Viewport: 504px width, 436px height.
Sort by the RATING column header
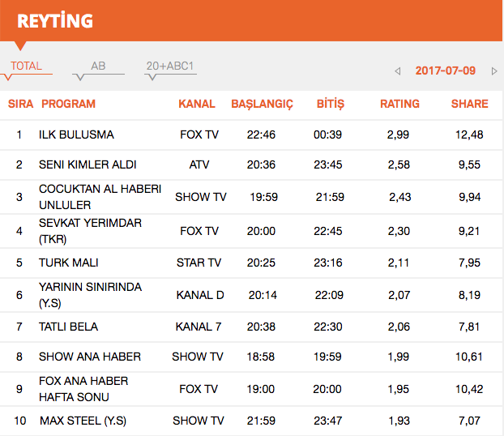(399, 104)
